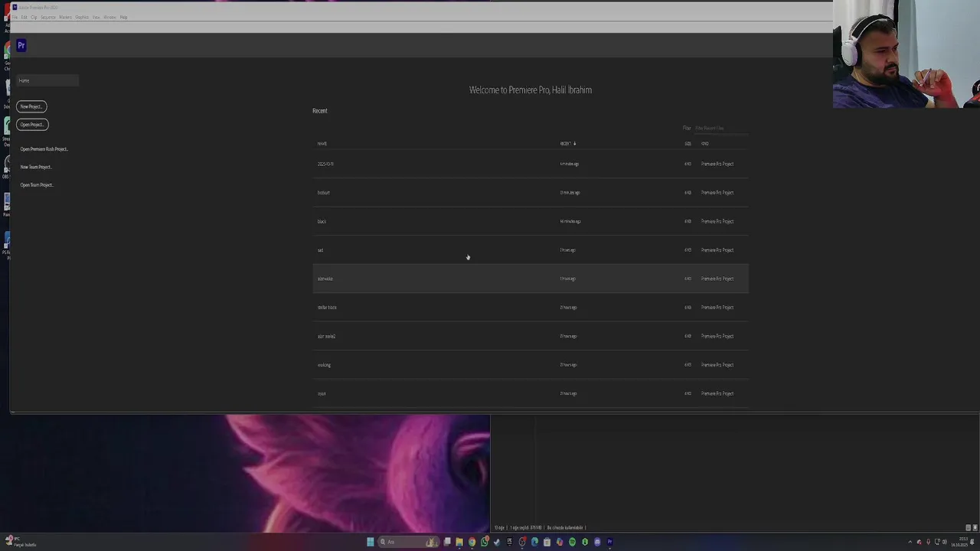The image size is (980, 551).
Task: Switch Explorer window to large icons view
Action: click(975, 527)
